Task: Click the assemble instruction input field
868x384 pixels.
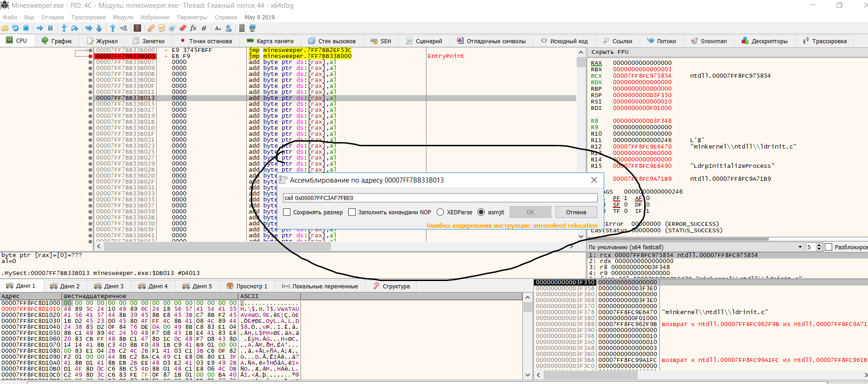Action: [x=440, y=198]
